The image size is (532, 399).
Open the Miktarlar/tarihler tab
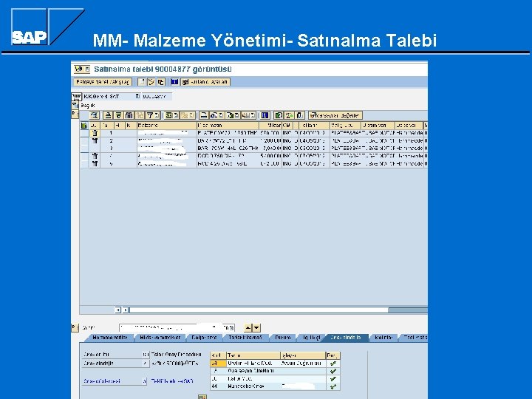160,338
